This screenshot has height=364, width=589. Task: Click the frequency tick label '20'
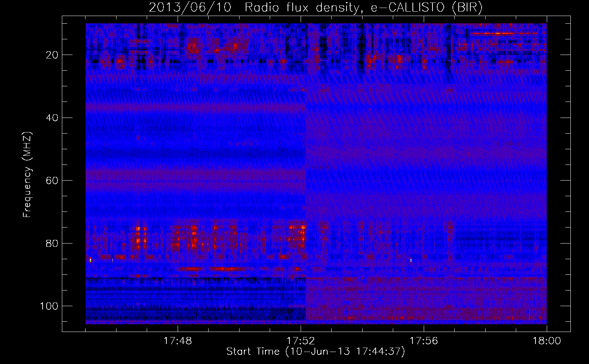(52, 55)
